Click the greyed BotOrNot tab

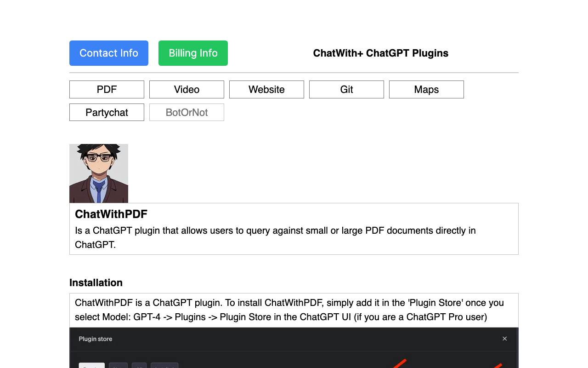pyautogui.click(x=187, y=112)
